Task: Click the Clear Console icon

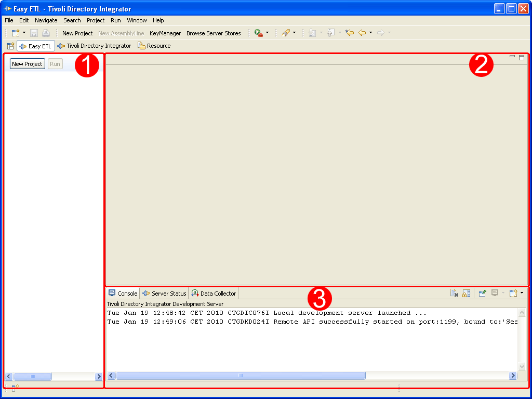Action: coord(454,293)
